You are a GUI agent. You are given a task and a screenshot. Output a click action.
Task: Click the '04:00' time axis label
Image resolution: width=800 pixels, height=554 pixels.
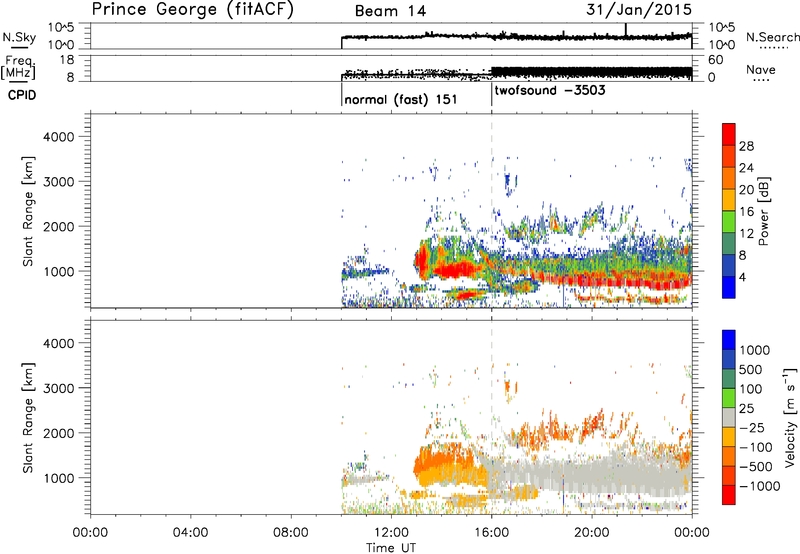point(190,533)
